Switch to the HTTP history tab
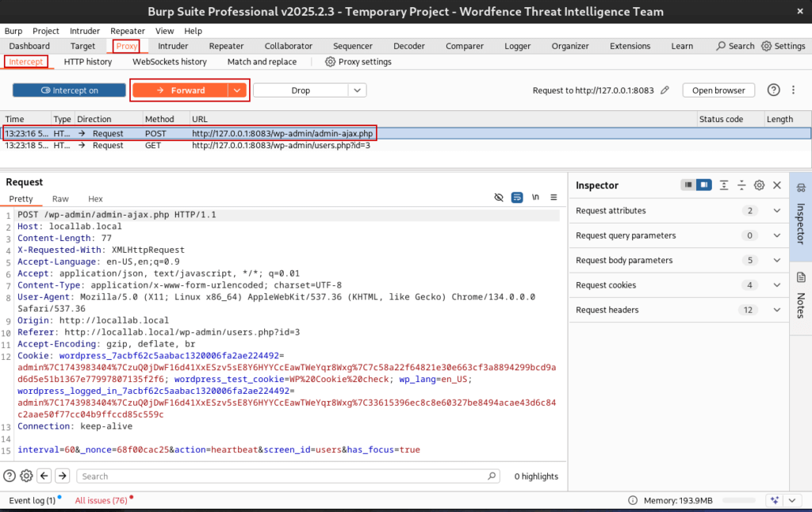Viewport: 812px width, 512px height. [87, 61]
